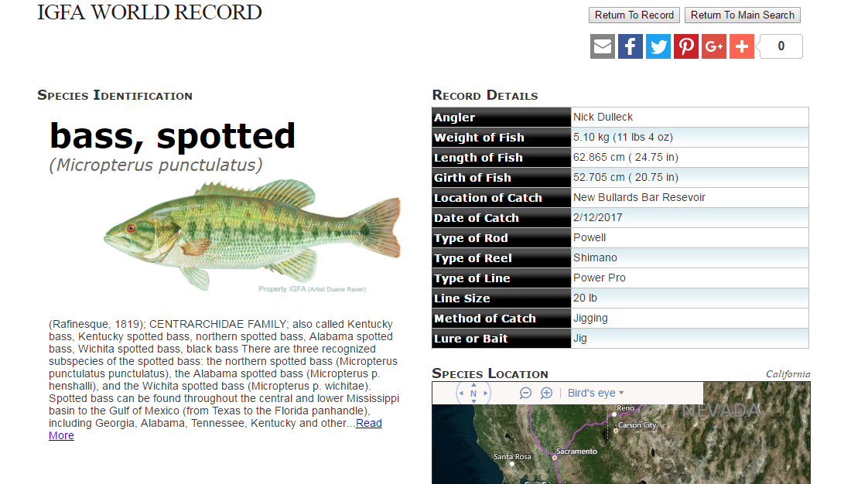
Task: Share via the Google Plus icon
Action: [x=714, y=46]
